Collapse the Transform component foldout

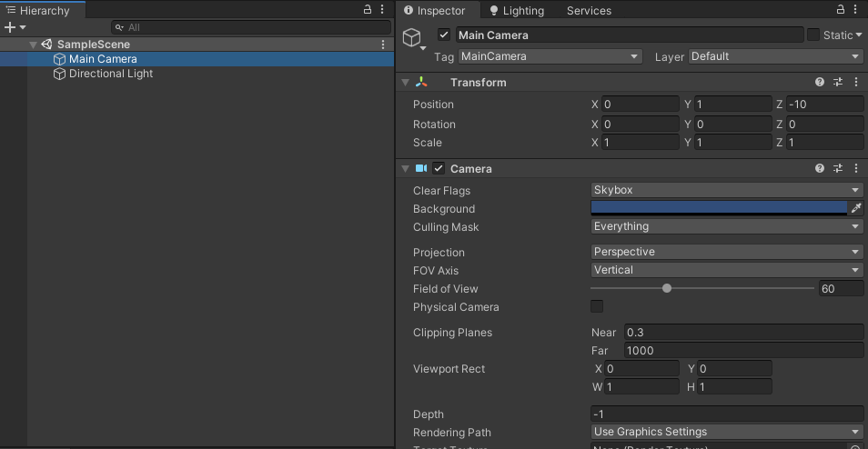[x=406, y=83]
